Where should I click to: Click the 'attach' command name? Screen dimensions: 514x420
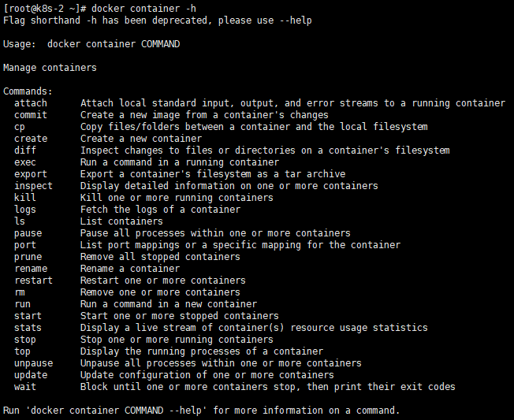point(31,103)
